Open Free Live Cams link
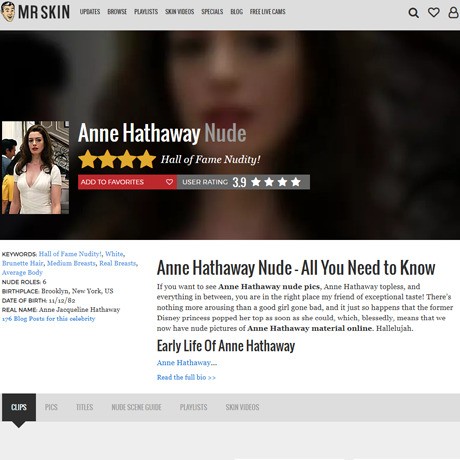The height and width of the screenshot is (460, 460). 268,12
